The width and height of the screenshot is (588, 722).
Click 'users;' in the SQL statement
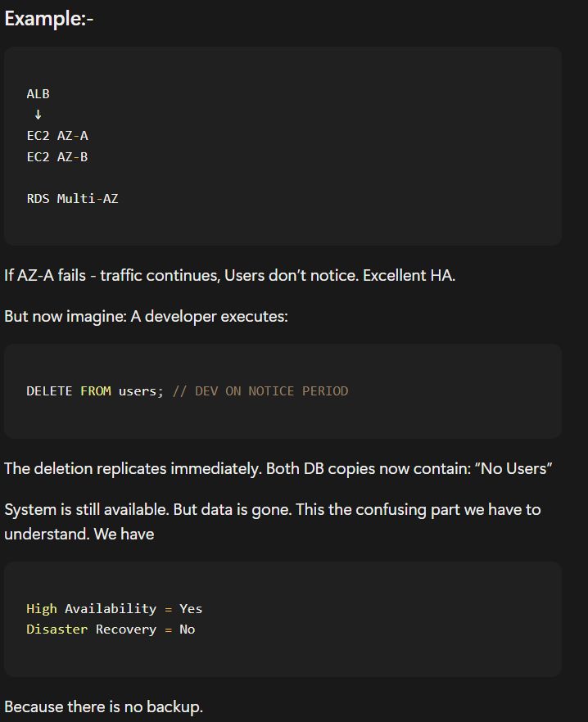[141, 391]
